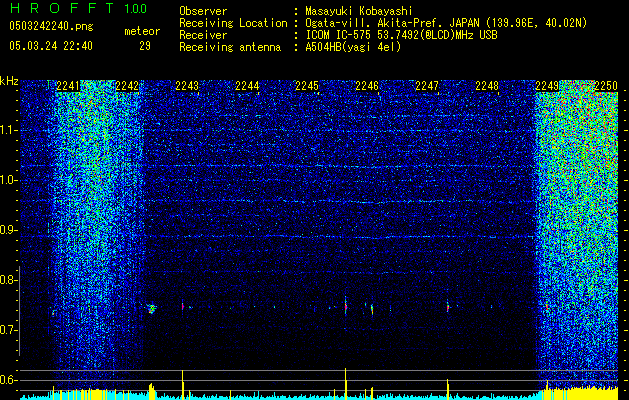
Task: Click the kHz axis unit label
Action: pos(9,81)
